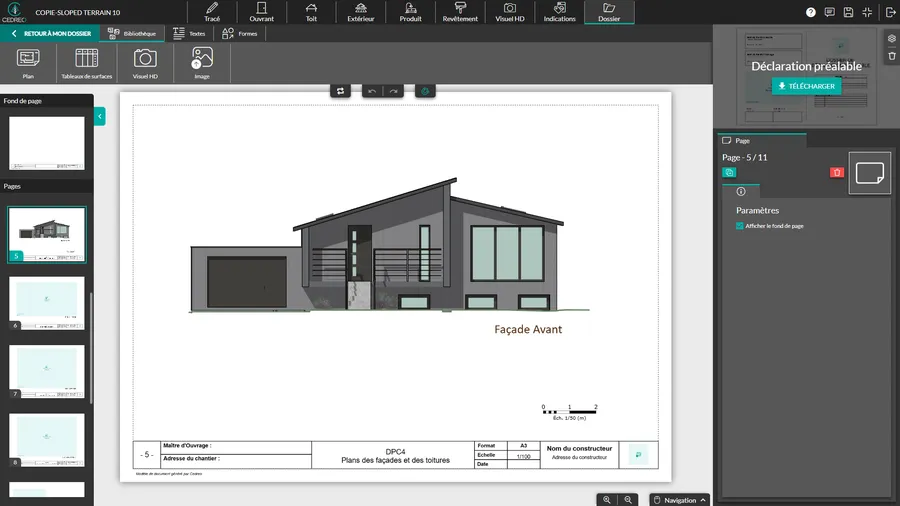Zoom in on the page
This screenshot has height=506, width=900.
click(x=607, y=500)
